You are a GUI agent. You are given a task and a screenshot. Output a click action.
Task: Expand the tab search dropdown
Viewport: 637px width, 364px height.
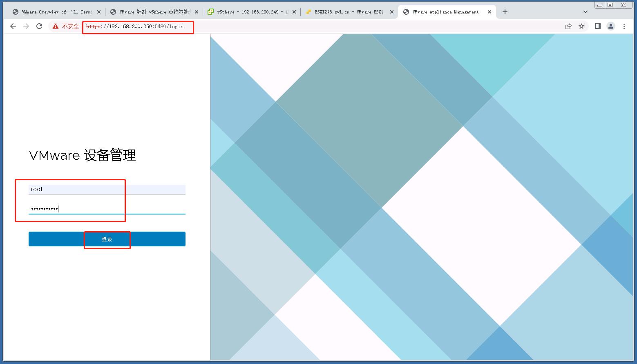(x=585, y=12)
